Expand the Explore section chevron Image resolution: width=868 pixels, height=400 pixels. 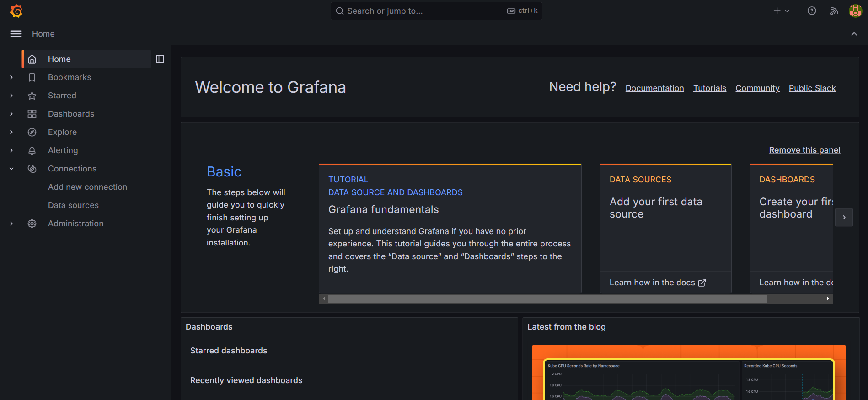(x=11, y=132)
